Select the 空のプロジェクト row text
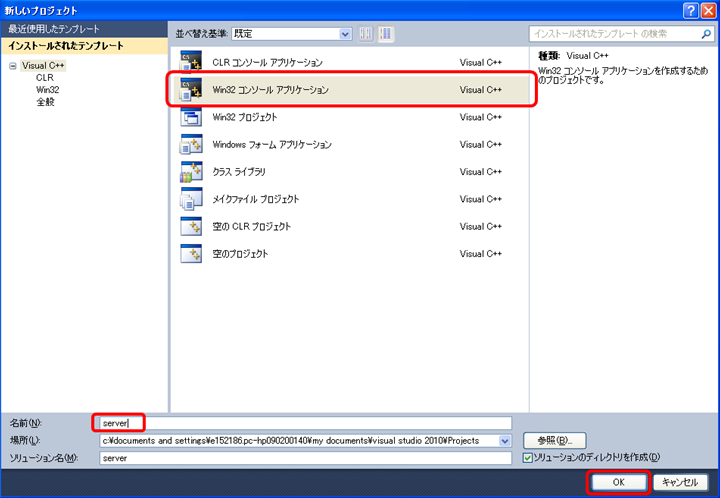 click(x=240, y=254)
